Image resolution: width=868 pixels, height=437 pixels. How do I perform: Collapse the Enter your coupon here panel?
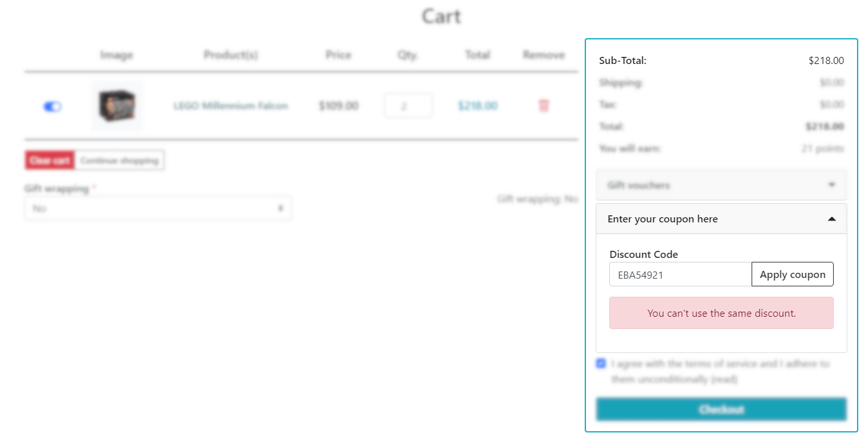(x=721, y=219)
